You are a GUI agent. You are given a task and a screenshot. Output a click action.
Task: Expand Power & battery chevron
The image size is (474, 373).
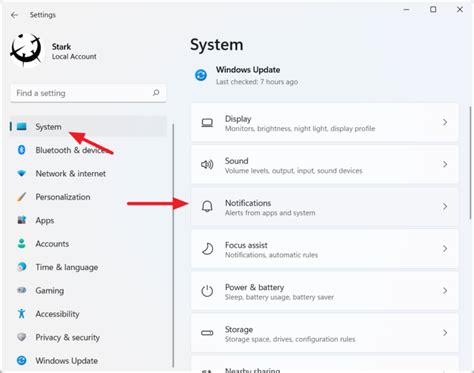point(445,291)
